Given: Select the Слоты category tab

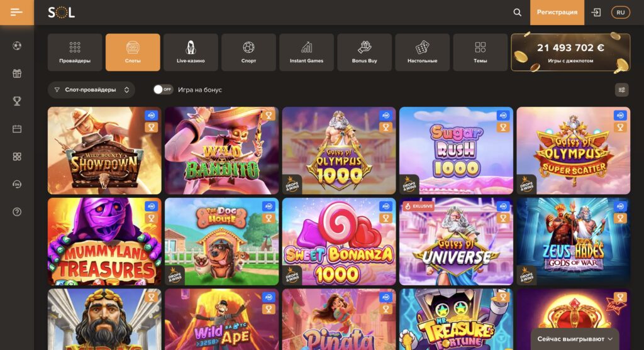Looking at the screenshot, I should [x=133, y=52].
